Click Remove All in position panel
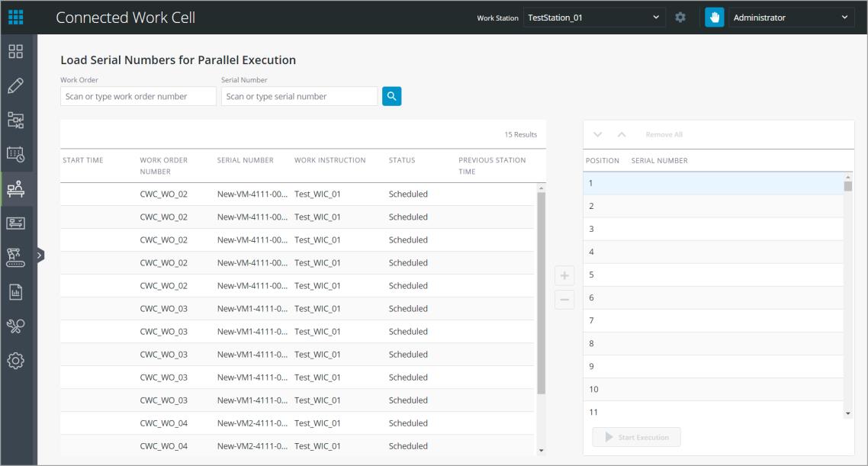Viewport: 868px width, 466px height. 664,134
